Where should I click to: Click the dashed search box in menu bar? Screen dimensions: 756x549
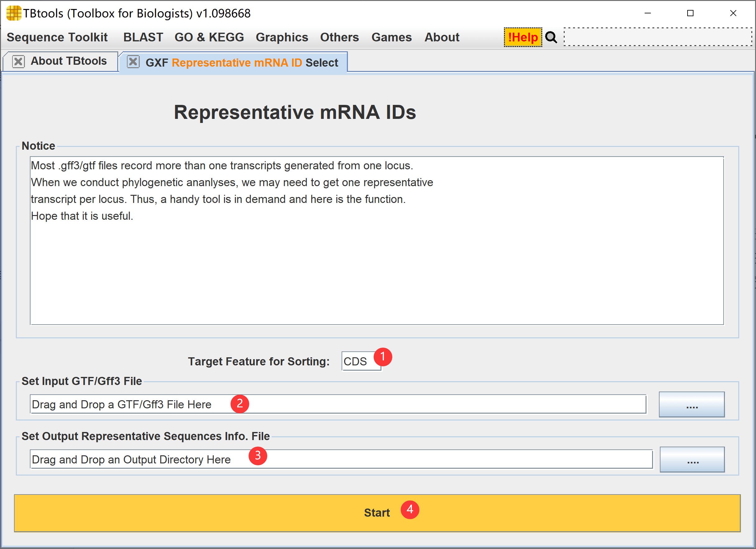657,37
